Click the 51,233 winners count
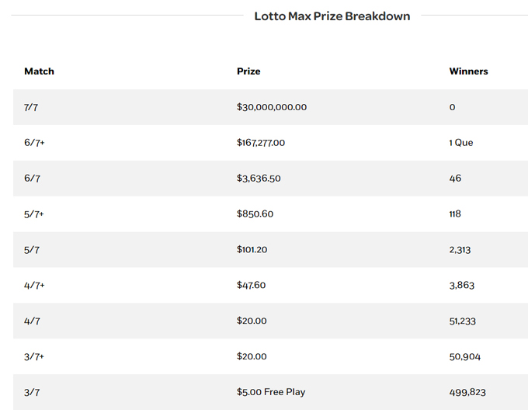The width and height of the screenshot is (528, 420). 462,321
